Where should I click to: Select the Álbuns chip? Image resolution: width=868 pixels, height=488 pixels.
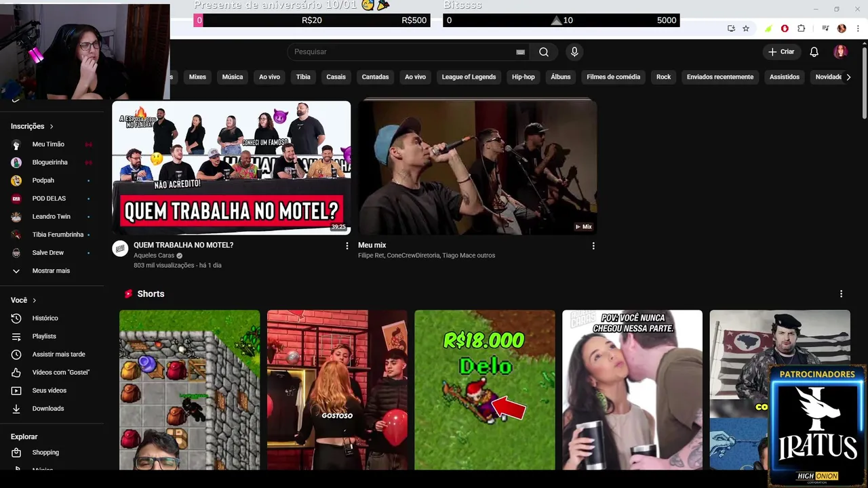pos(561,77)
